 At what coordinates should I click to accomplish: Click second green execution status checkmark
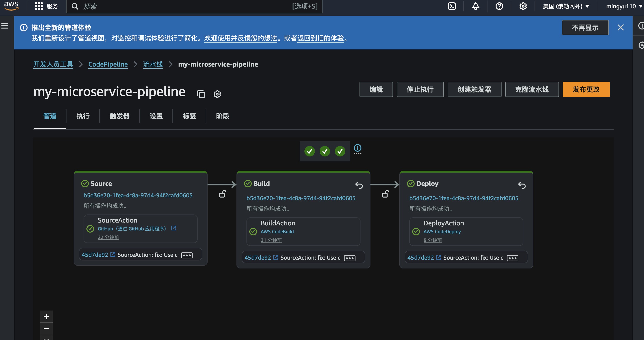[x=325, y=151]
